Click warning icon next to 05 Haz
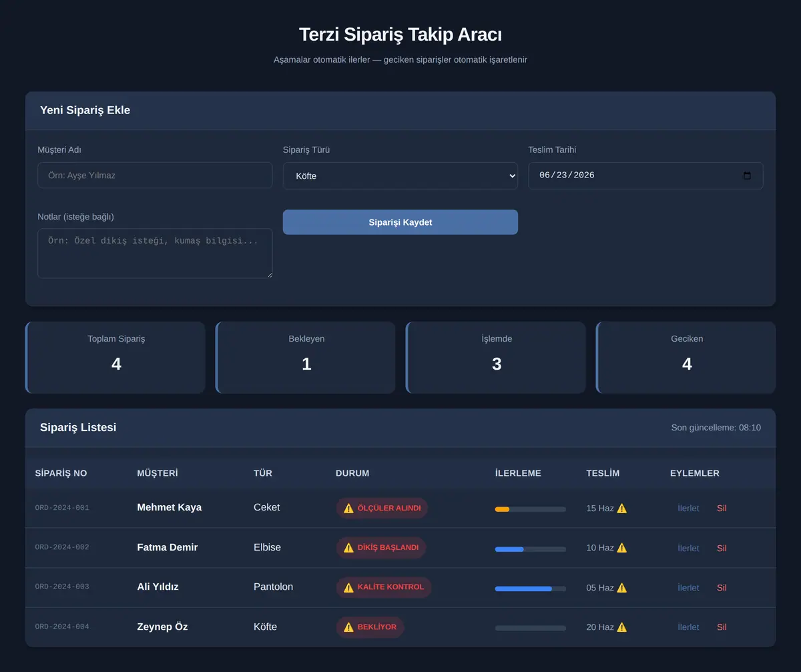This screenshot has height=672, width=801. point(622,587)
